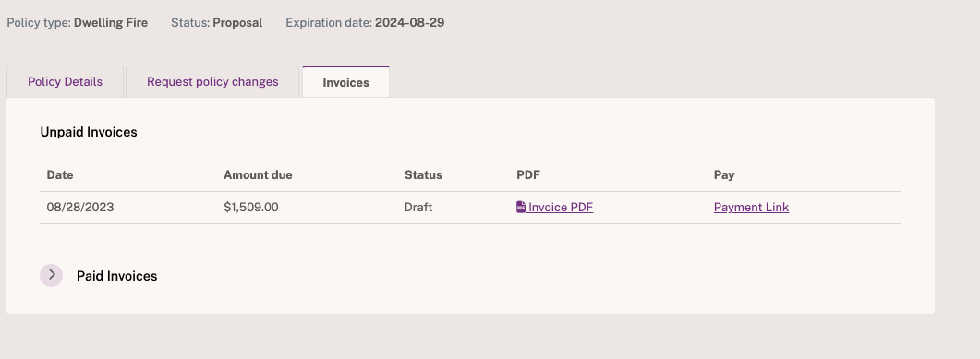This screenshot has width=980, height=359.
Task: Click the Amount due column header
Action: (x=258, y=174)
